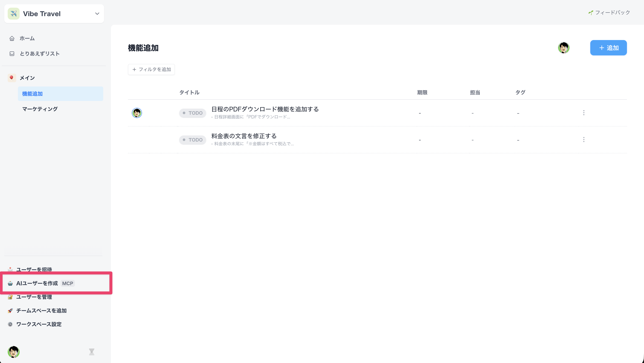Expand the Vibe Travel workspace dropdown chevron
This screenshot has width=644, height=363.
tap(97, 14)
